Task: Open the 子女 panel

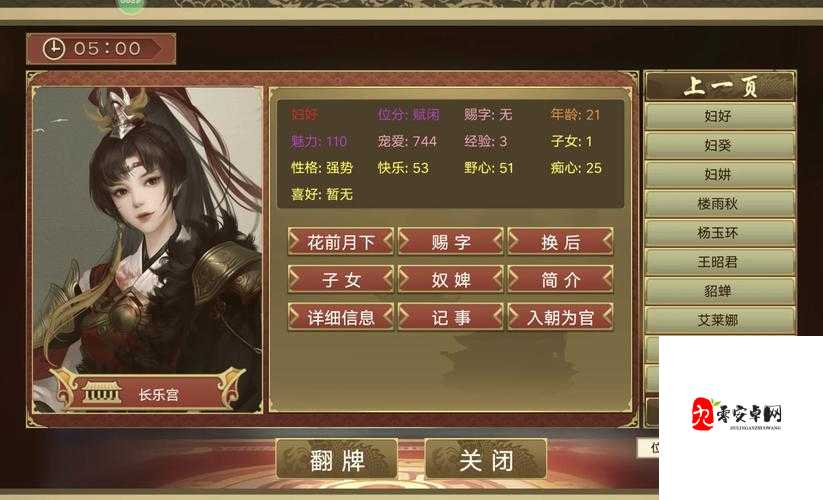Action: click(x=341, y=280)
